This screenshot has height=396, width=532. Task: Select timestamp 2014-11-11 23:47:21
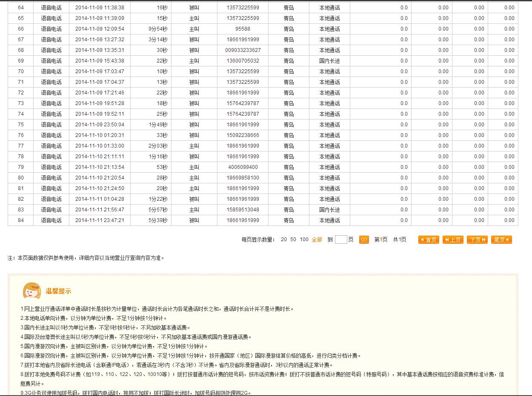coord(100,220)
